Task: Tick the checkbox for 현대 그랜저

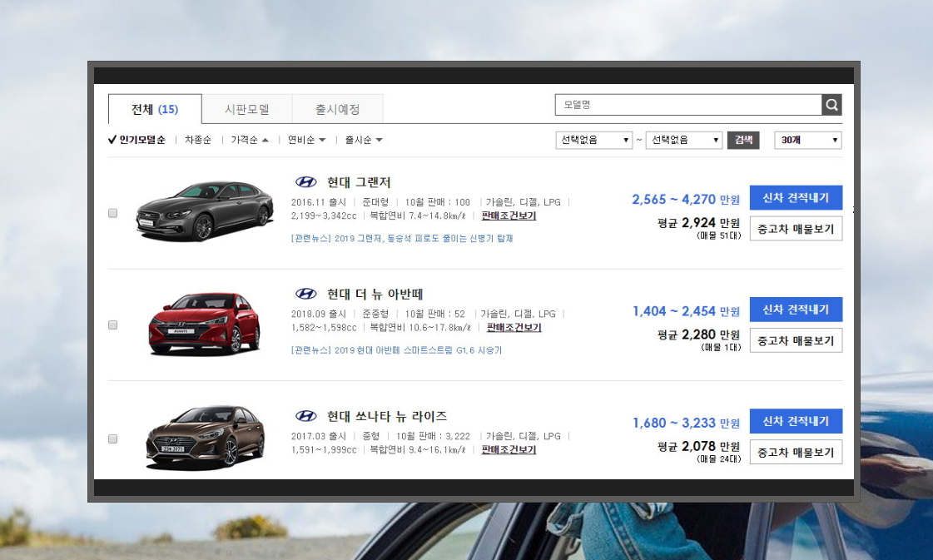Action: point(112,213)
